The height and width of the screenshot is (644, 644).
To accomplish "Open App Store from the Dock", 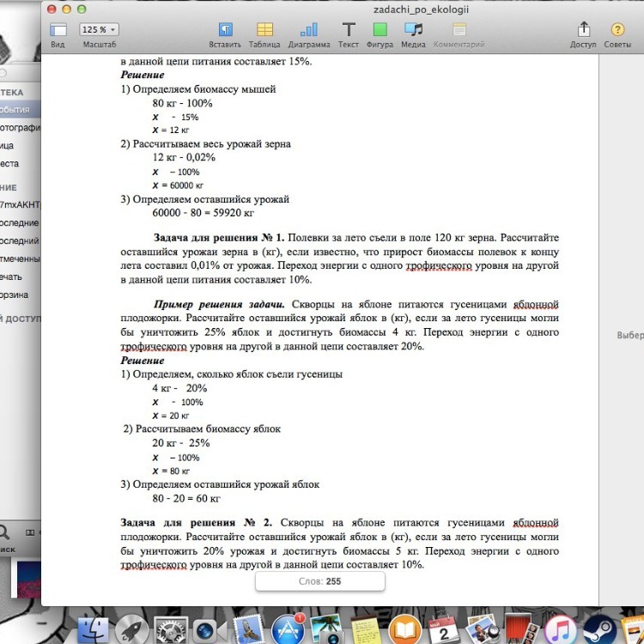I will (288, 629).
